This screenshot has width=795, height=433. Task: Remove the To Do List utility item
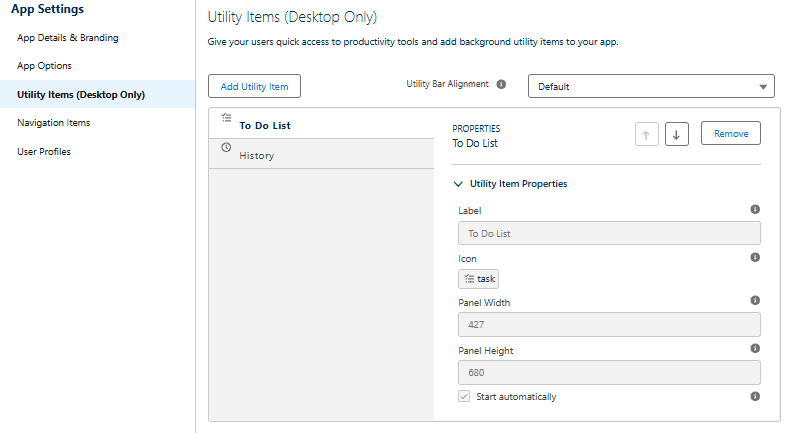point(730,133)
